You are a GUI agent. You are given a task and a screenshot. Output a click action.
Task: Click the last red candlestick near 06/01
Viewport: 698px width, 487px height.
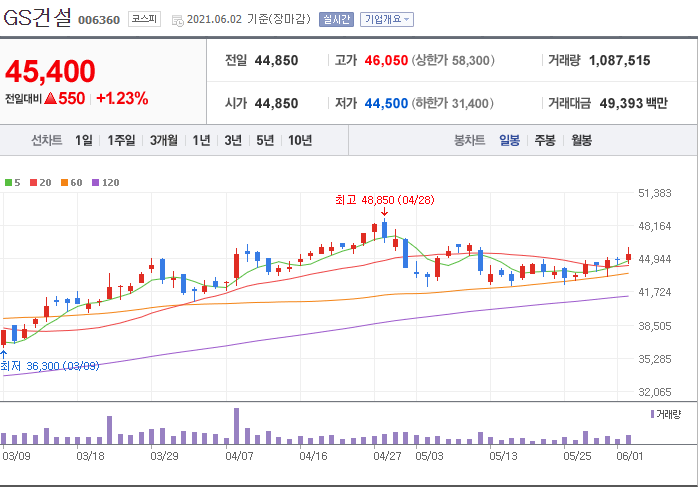coord(628,256)
